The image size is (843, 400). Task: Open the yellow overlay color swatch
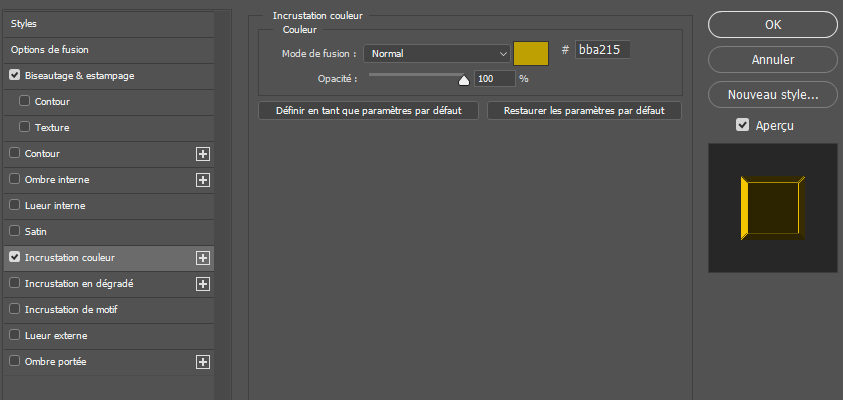point(531,54)
